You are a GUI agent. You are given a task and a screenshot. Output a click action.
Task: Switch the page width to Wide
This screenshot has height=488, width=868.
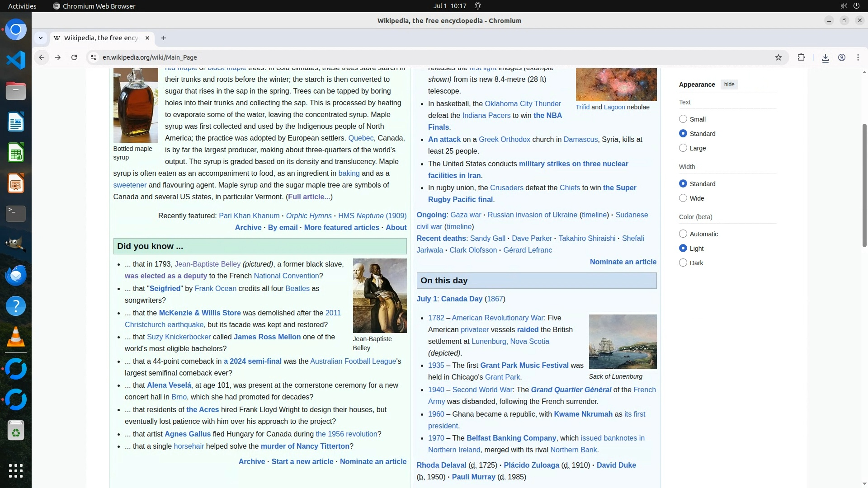point(683,198)
